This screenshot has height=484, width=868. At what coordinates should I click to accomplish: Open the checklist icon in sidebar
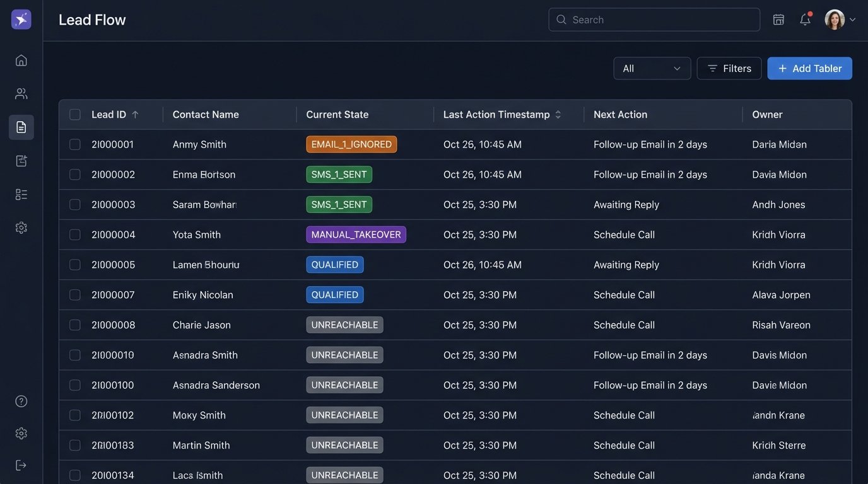point(21,194)
